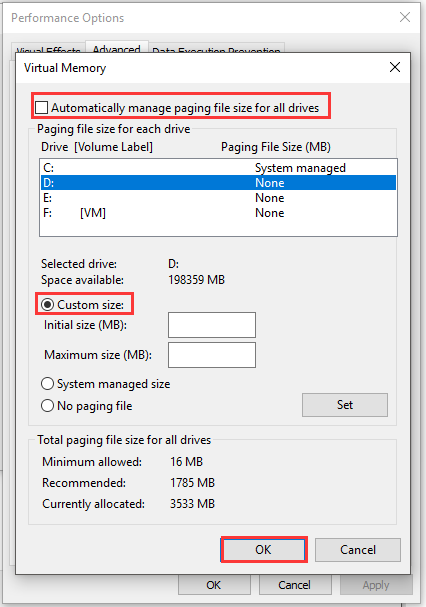Enable automatically manage paging file size checkbox
This screenshot has height=607, width=426.
[41, 108]
